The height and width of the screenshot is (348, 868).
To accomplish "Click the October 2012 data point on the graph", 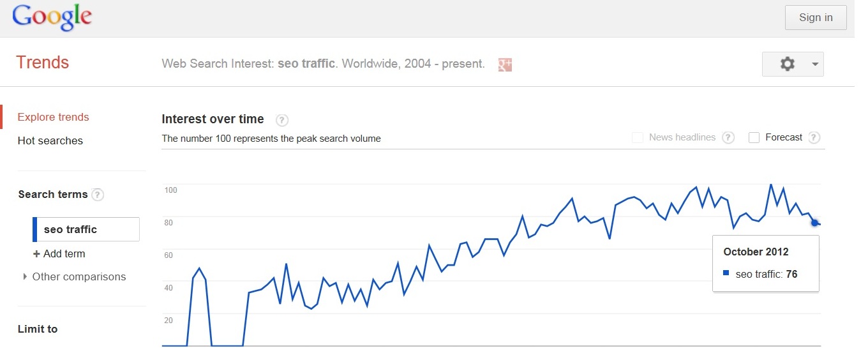I will tap(814, 222).
